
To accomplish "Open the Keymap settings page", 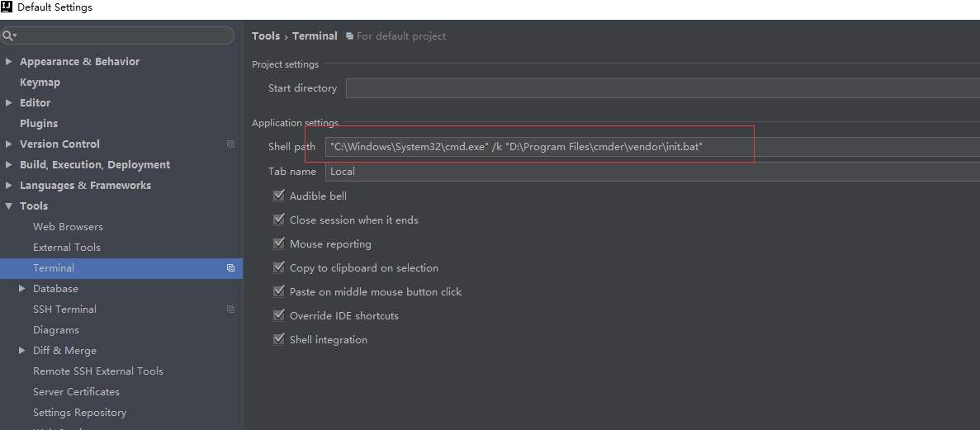I will (40, 82).
